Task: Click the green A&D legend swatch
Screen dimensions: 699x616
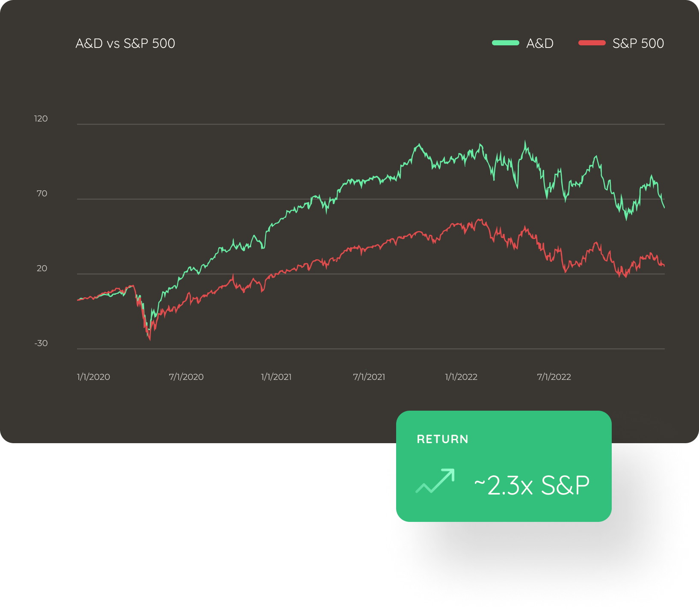Action: tap(506, 43)
